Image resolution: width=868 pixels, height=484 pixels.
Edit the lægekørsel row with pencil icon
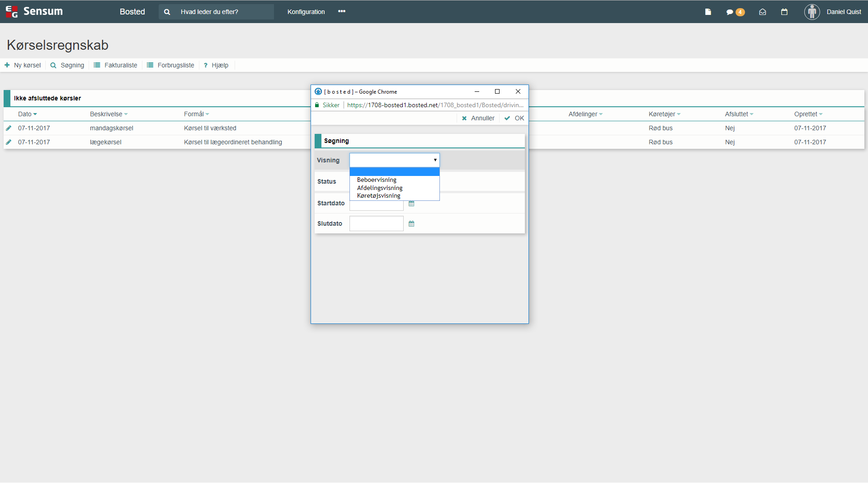[9, 142]
